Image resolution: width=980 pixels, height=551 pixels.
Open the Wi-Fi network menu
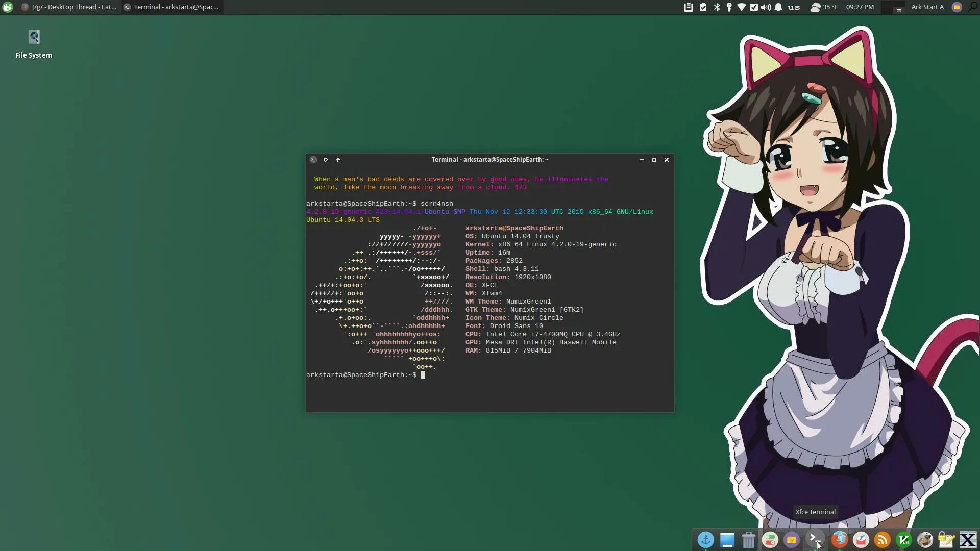point(741,7)
